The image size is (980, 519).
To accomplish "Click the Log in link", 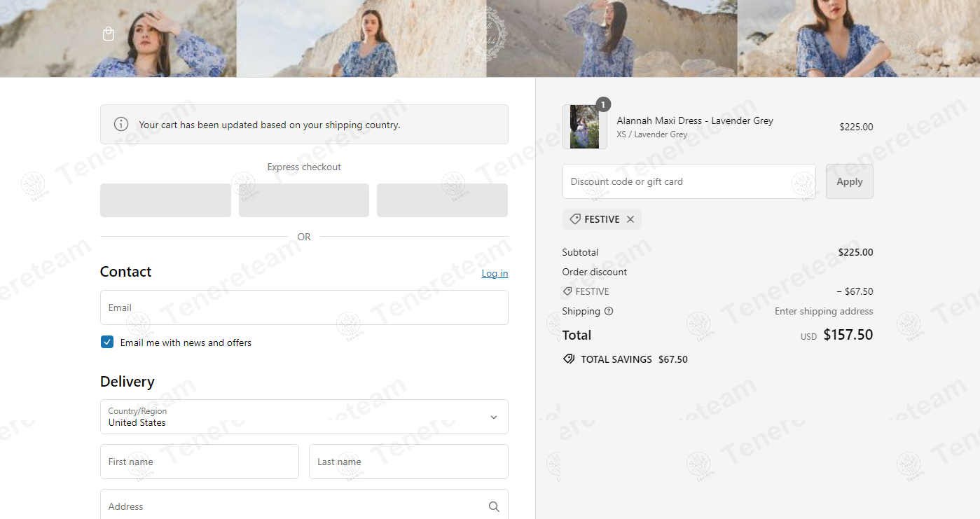I will [x=495, y=273].
